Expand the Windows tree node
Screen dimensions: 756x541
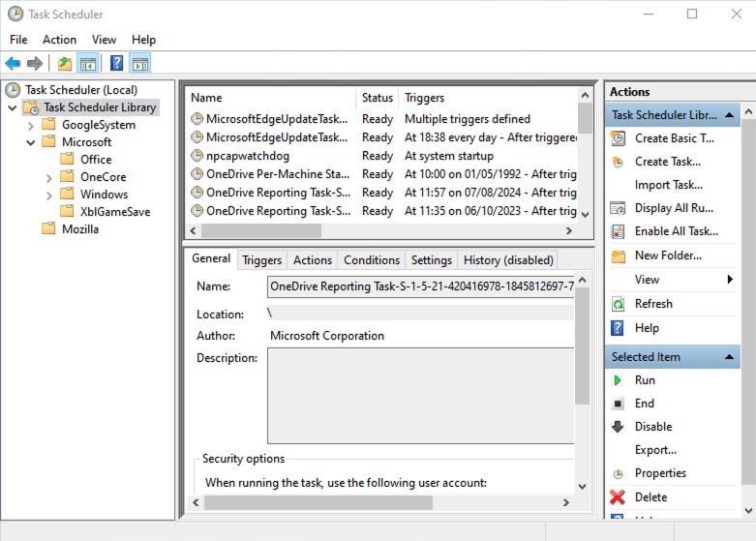pos(49,195)
